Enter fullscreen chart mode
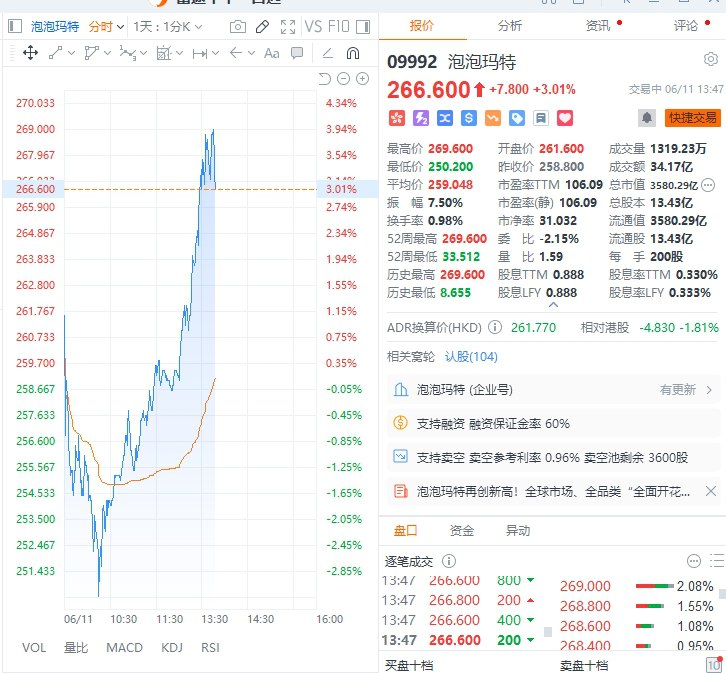 click(x=288, y=26)
